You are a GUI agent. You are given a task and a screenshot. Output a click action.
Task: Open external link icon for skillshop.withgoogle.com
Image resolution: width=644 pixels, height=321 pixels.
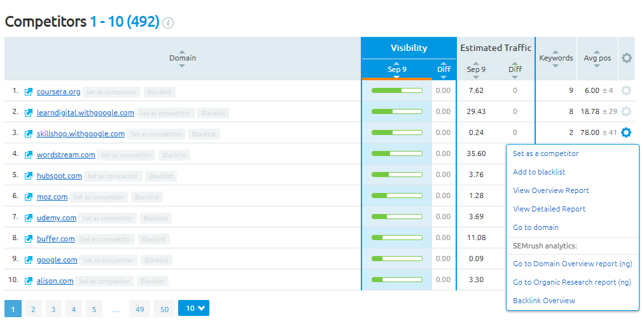click(x=29, y=134)
